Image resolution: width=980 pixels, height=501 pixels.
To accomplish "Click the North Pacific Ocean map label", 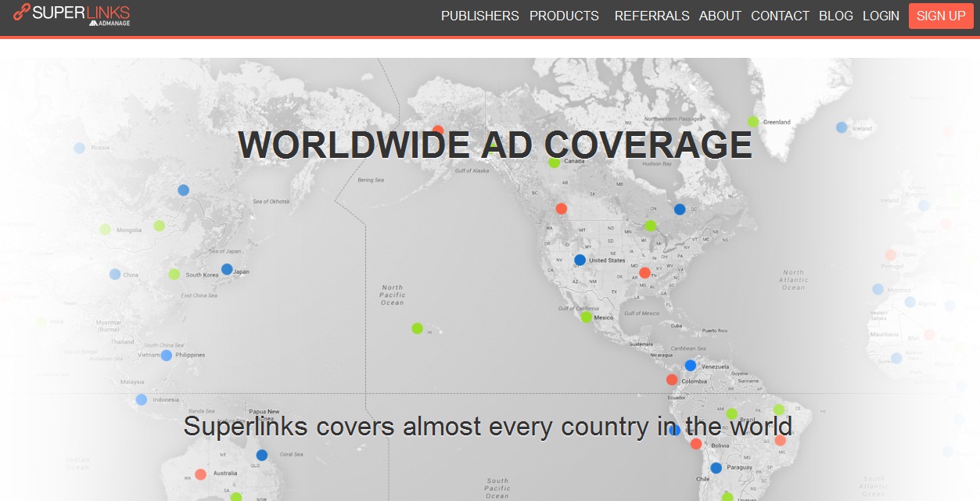I will [x=393, y=295].
